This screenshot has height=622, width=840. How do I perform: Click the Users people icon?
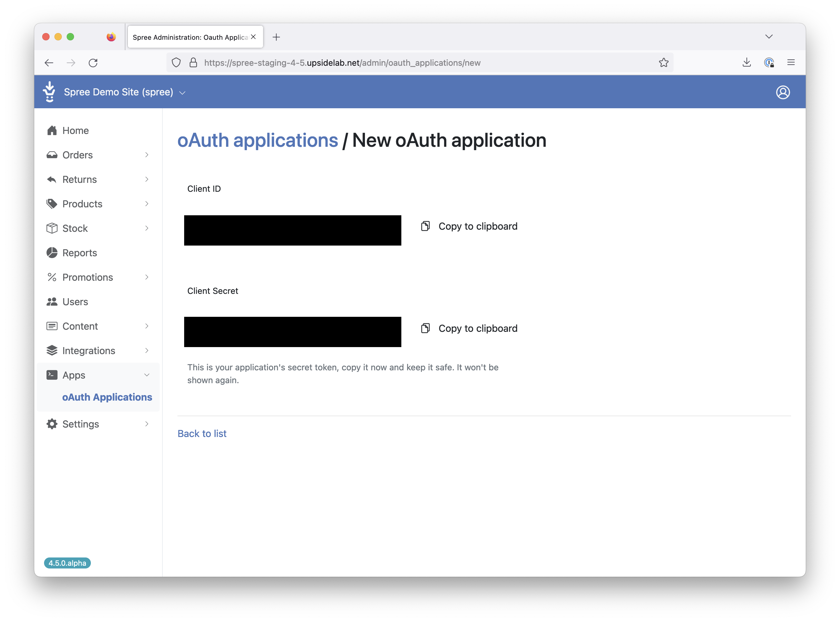52,302
